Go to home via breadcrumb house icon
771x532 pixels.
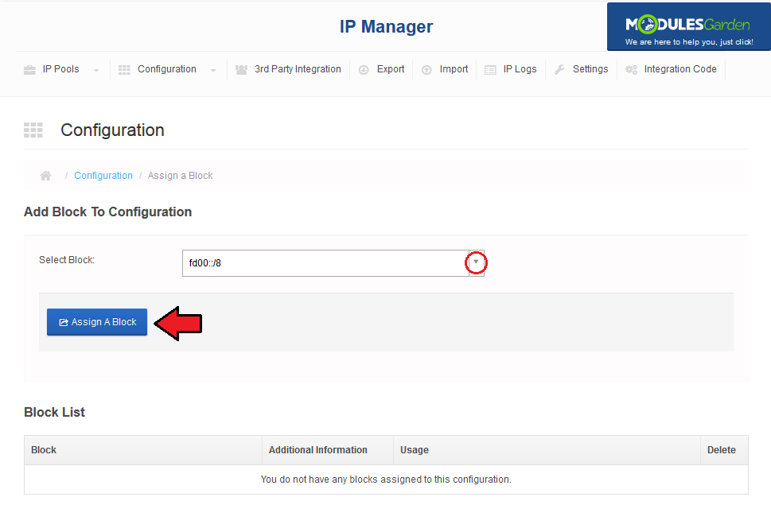click(45, 176)
